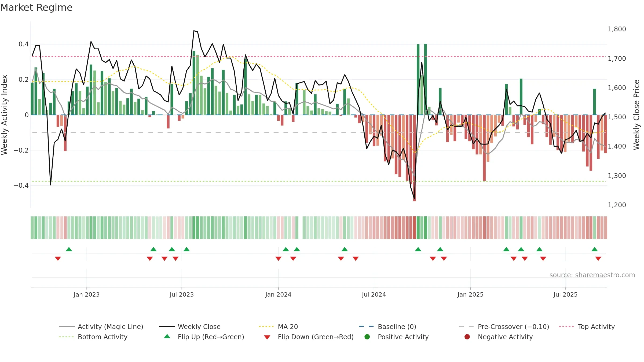Click the Market Regime chart title
Screen dimensions: 644x362
[36, 8]
